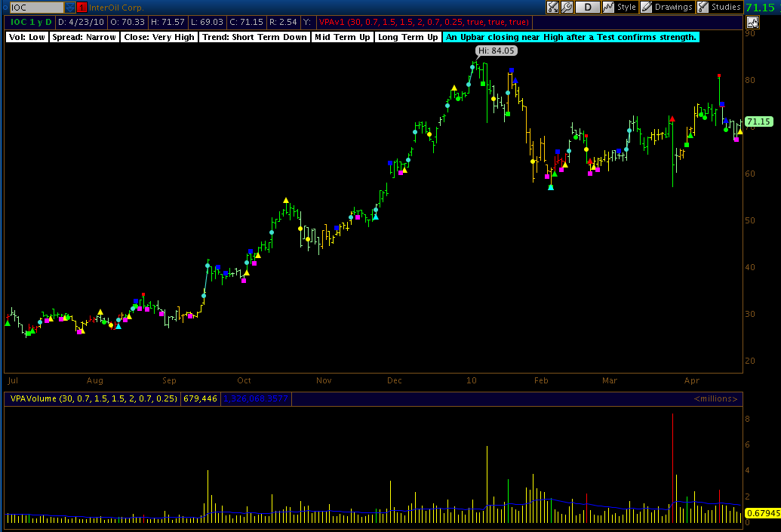
Task: Click the yellow 0.67945 volume axis tag
Action: [763, 513]
